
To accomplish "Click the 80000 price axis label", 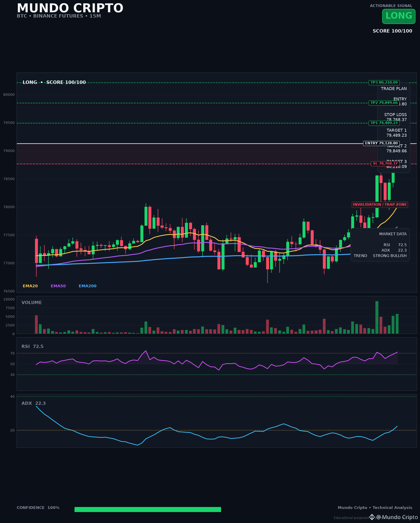I will click(x=9, y=95).
